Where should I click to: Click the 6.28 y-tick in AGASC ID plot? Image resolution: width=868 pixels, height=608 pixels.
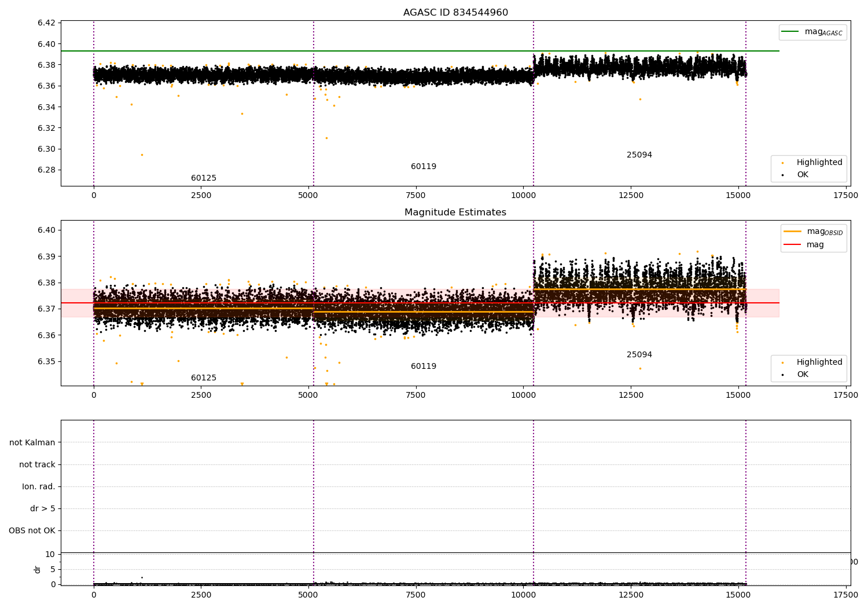coord(46,170)
